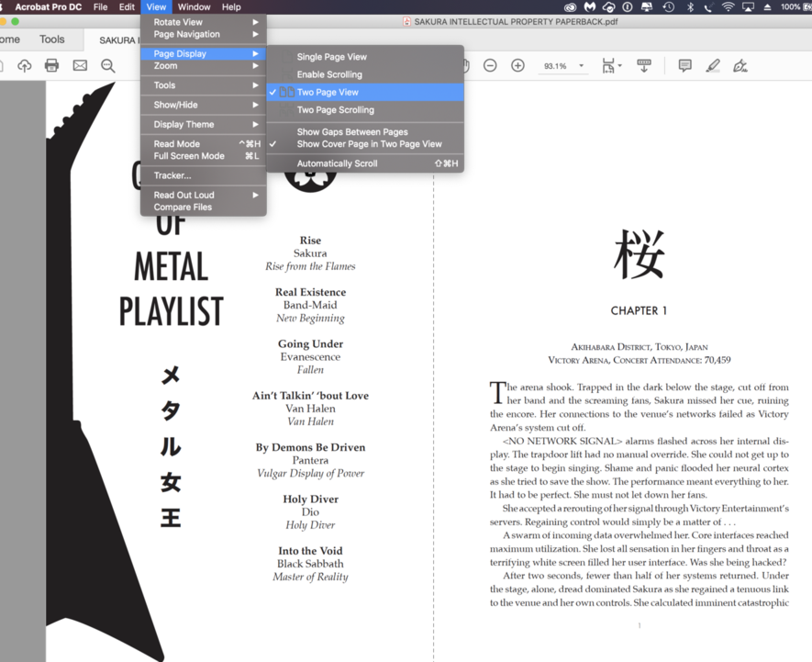Open the Edit menu
This screenshot has width=812, height=662.
(x=127, y=6)
